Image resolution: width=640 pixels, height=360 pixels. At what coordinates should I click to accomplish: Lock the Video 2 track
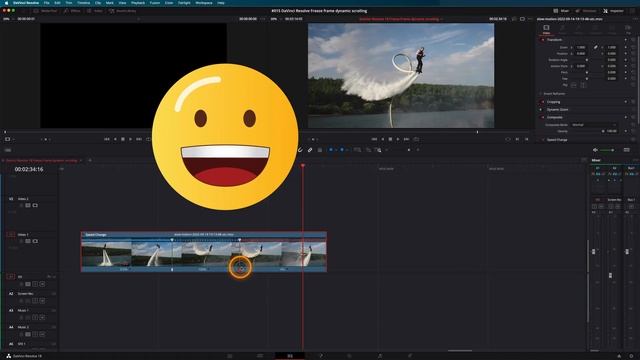point(21,205)
